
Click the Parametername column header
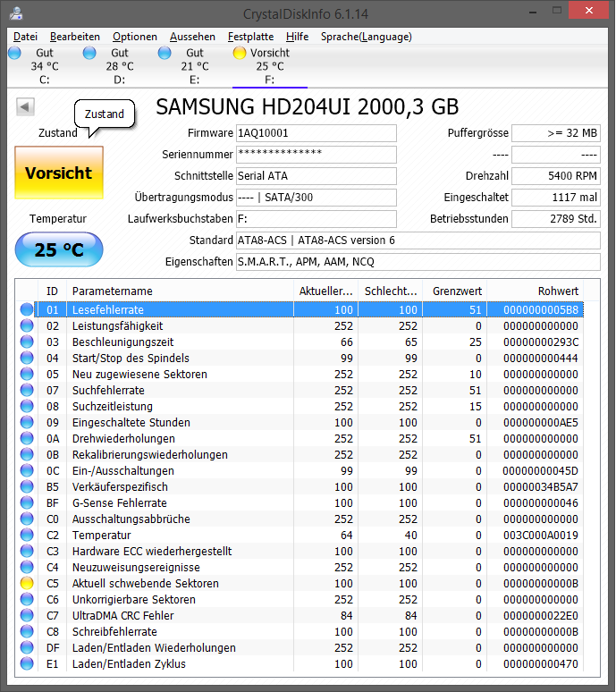pyautogui.click(x=180, y=291)
